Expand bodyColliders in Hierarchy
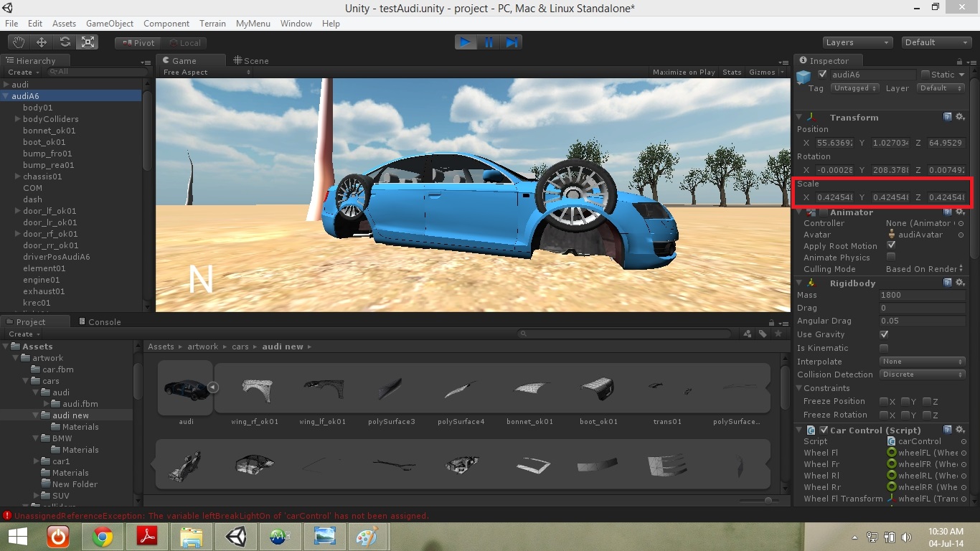Screen dimensions: 980x551 click(x=18, y=119)
